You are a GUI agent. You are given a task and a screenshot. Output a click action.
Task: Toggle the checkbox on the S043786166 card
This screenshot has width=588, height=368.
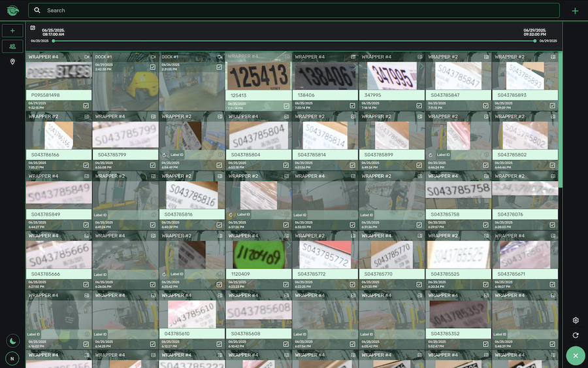86,165
